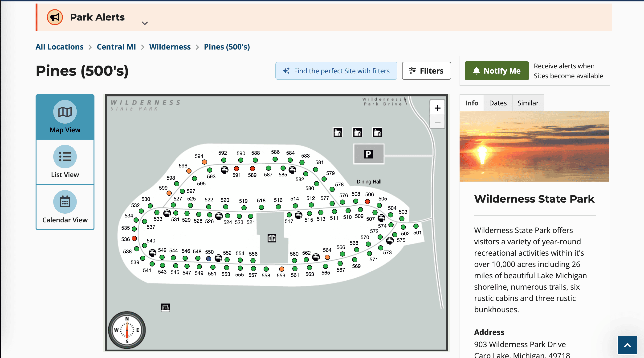Switch to List View
The width and height of the screenshot is (644, 358).
pyautogui.click(x=65, y=162)
